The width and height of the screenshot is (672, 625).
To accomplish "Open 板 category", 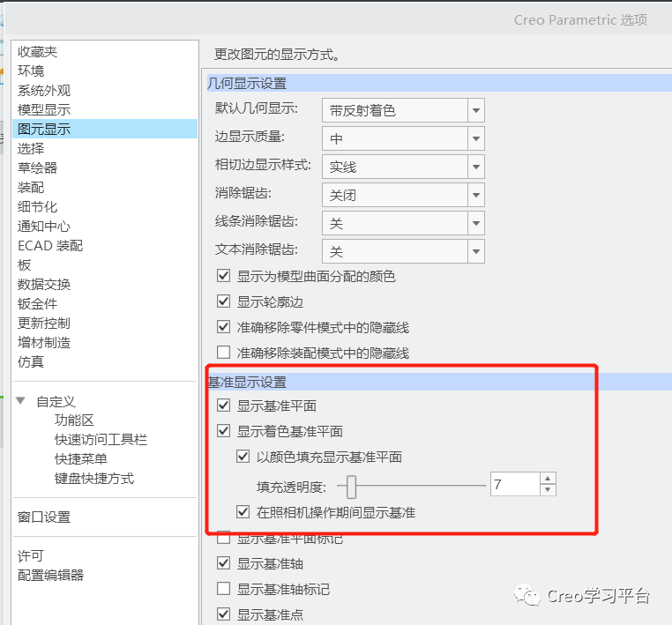I will click(24, 265).
